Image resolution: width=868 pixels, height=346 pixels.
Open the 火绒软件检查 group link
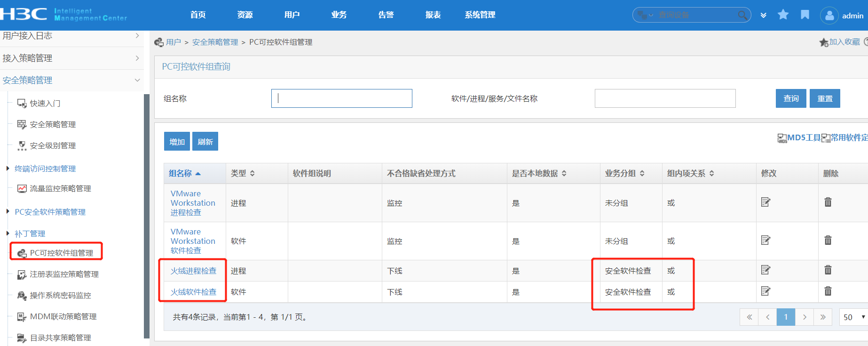[x=193, y=292]
